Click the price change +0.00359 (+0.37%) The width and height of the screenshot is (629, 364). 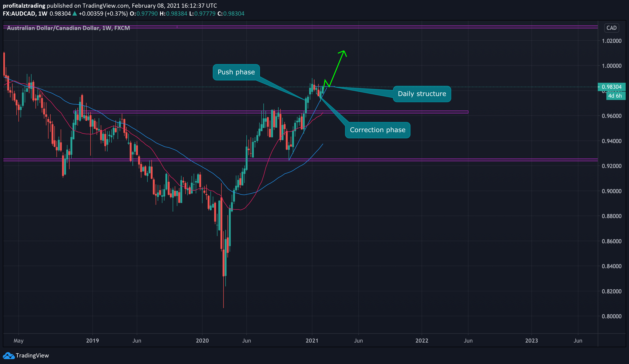(x=103, y=14)
